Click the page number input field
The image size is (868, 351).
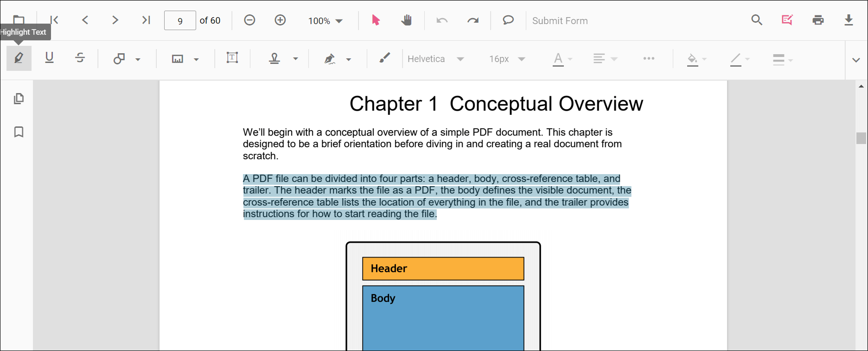[180, 20]
